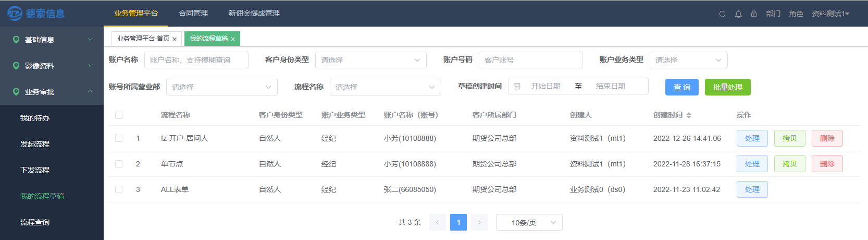The image size is (868, 240).
Task: Click 角色 link in header
Action: click(x=796, y=14)
